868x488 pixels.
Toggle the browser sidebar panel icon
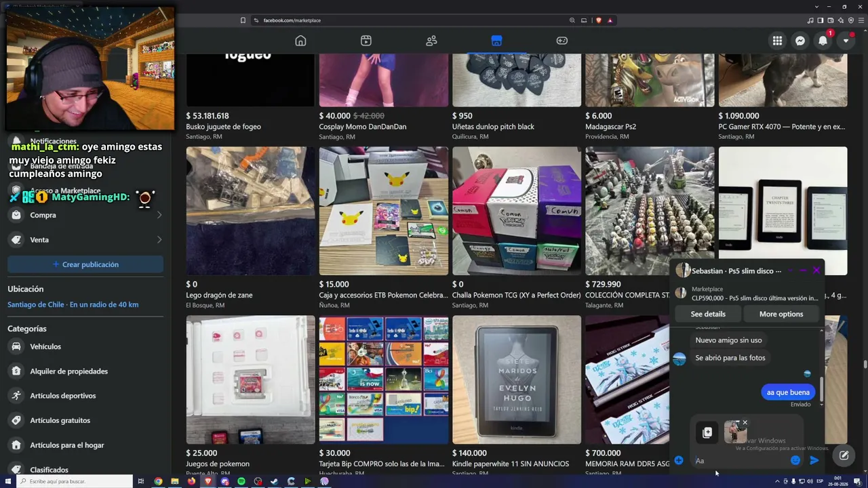pos(821,20)
